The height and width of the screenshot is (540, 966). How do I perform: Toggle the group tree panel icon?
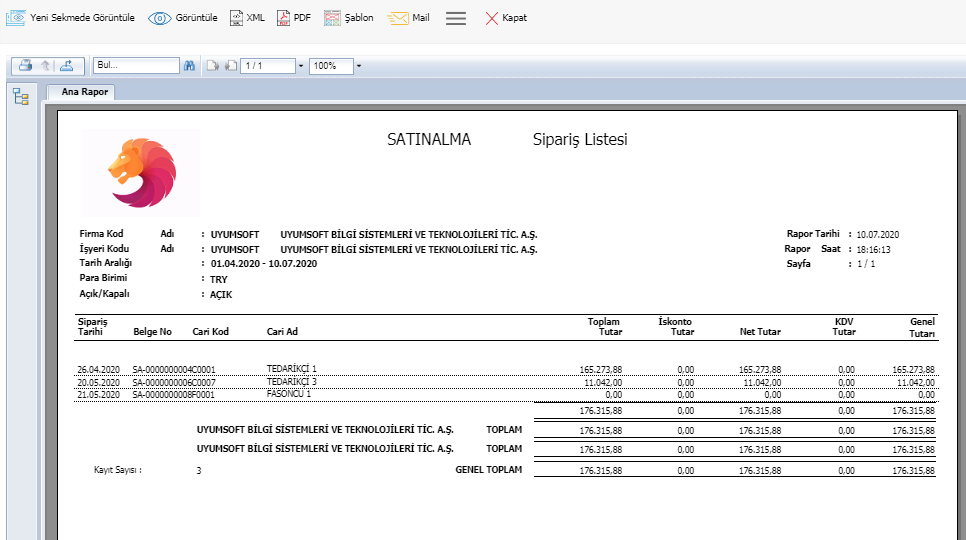point(20,96)
